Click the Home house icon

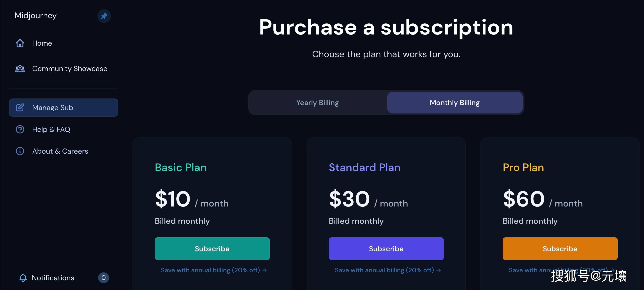coord(20,43)
